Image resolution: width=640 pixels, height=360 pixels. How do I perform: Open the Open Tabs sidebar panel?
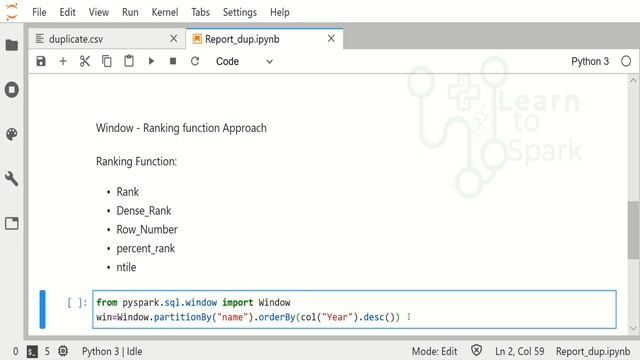12,223
